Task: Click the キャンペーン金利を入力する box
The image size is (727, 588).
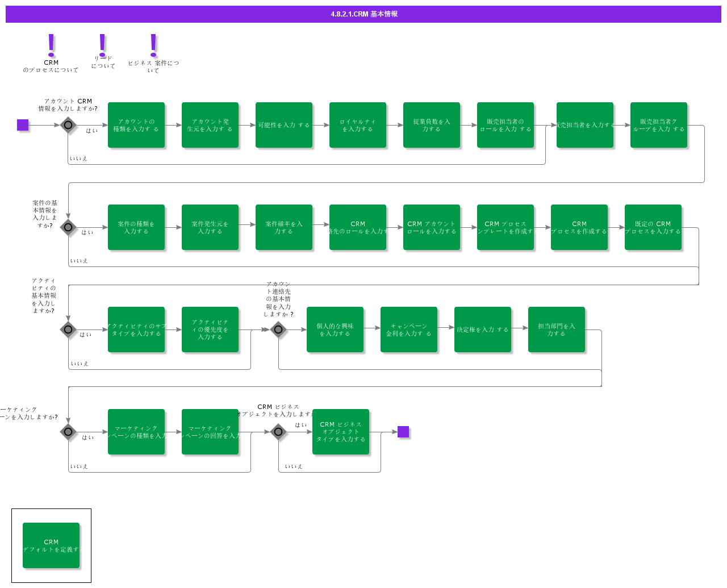Action: 409,330
